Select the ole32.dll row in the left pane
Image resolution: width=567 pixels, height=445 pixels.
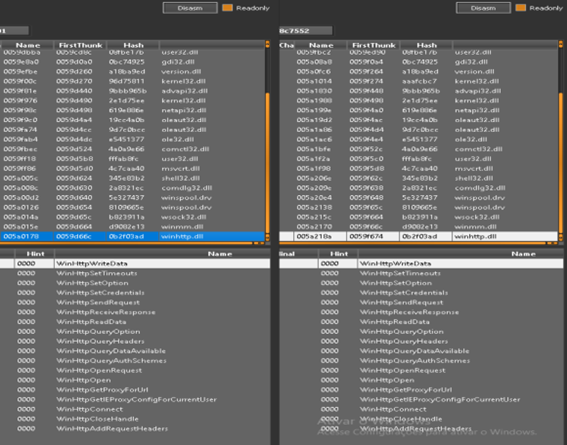(132, 140)
